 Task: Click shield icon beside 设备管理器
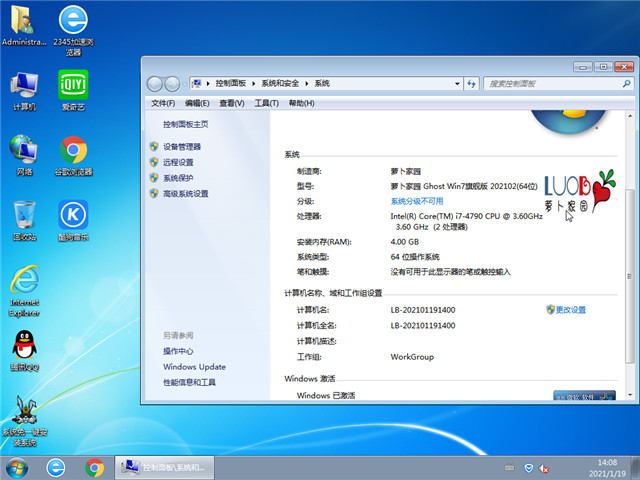[154, 147]
